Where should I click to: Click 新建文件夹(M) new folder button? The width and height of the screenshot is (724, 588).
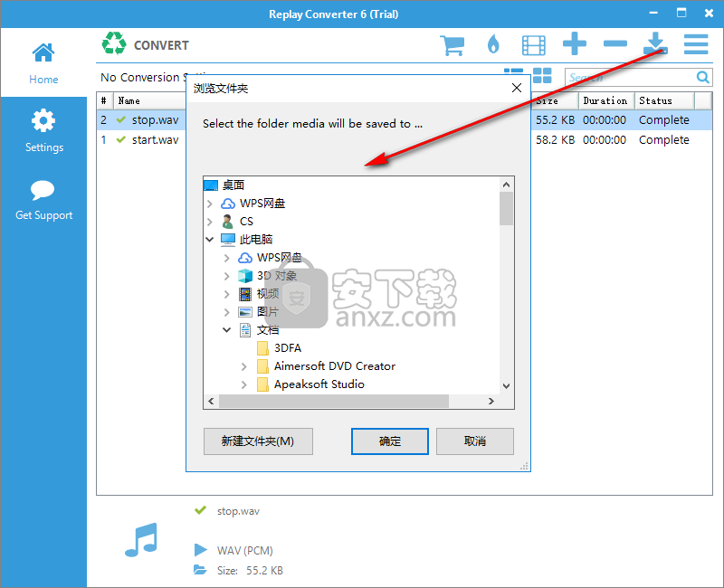pyautogui.click(x=258, y=441)
